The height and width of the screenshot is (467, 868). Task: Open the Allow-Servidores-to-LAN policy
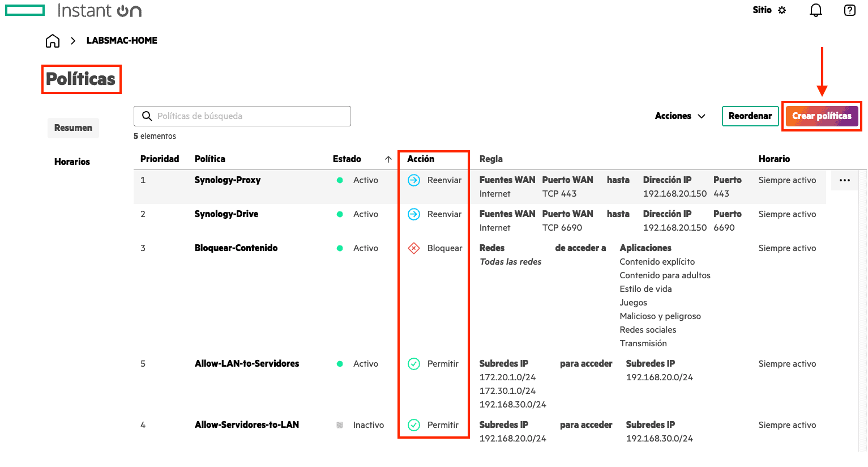[x=247, y=425]
